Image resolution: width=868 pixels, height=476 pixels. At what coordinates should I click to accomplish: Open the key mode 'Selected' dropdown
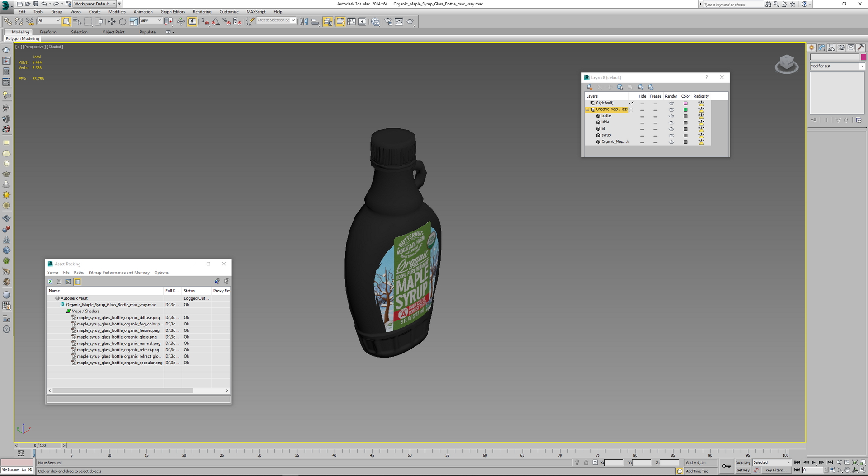point(771,462)
